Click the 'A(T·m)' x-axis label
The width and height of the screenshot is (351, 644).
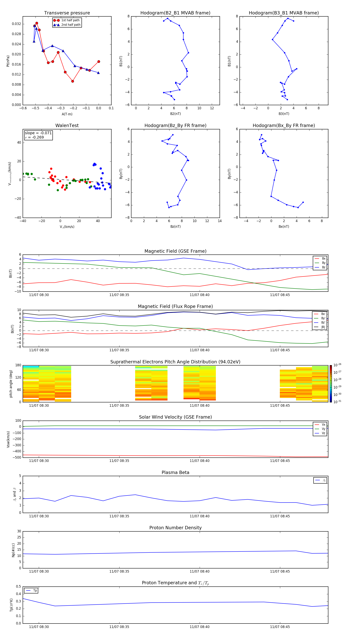pos(67,114)
